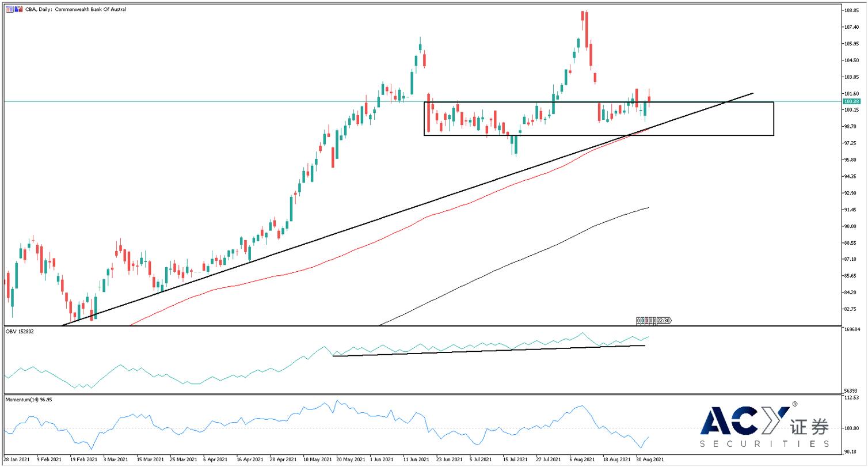This screenshot has width=868, height=467.
Task: Click the 92.90 price axis value
Action: pos(851,193)
